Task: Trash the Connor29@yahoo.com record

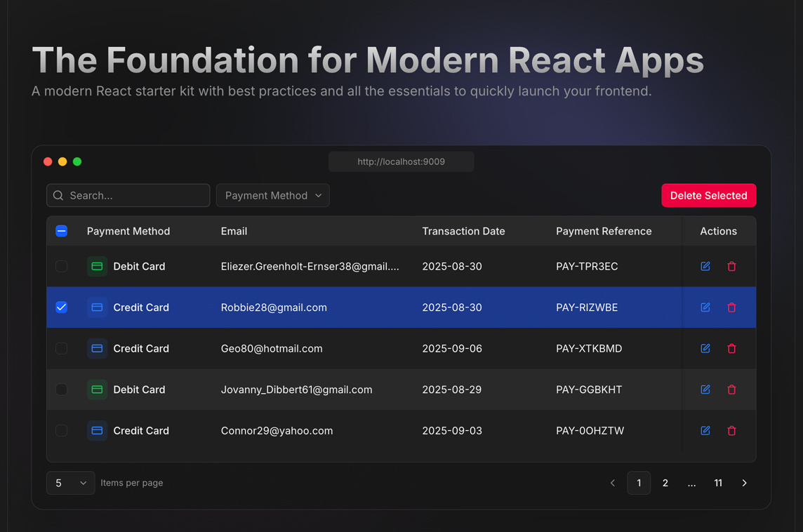Action: coord(731,431)
